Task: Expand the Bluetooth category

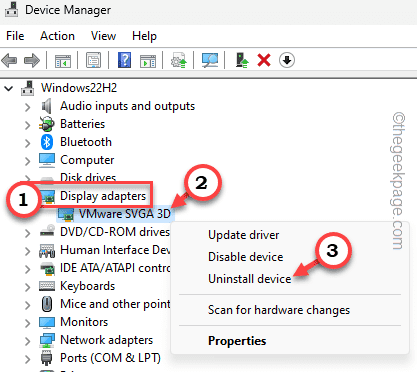Action: (27, 143)
